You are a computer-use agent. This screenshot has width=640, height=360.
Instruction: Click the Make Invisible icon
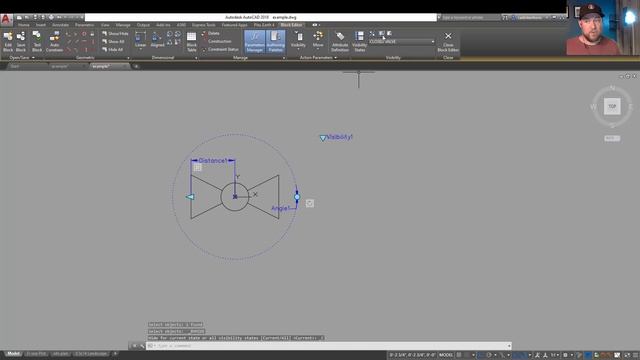[x=389, y=33]
